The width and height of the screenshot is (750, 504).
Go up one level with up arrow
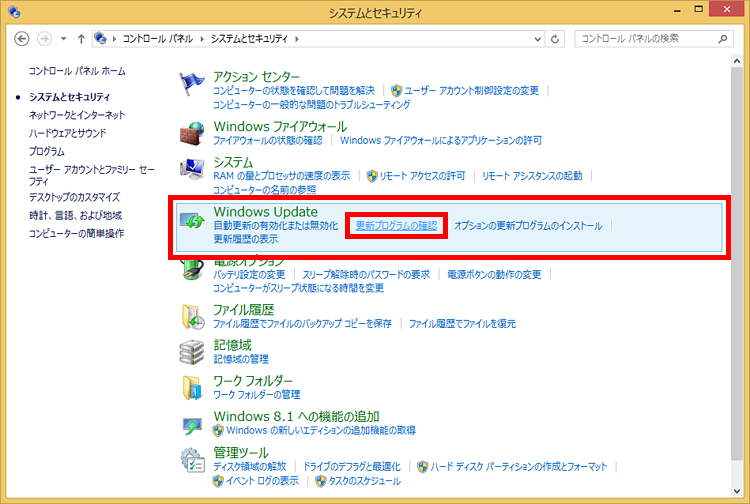[80, 38]
